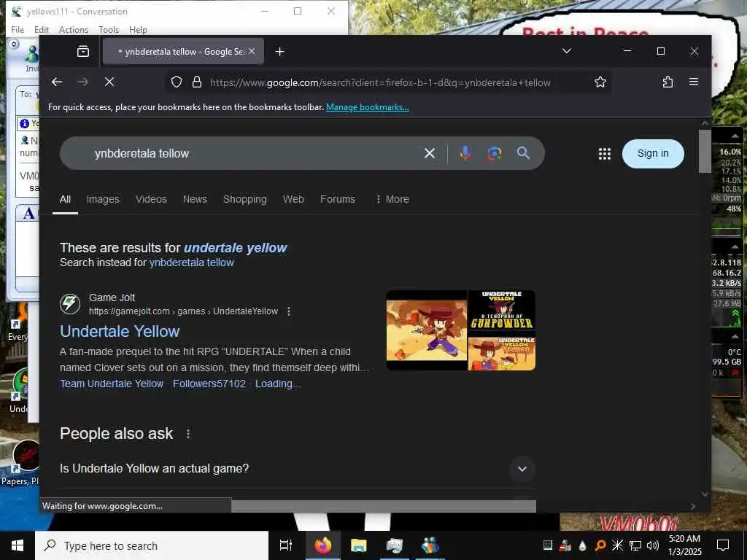Start Google voice search microphone

point(465,153)
